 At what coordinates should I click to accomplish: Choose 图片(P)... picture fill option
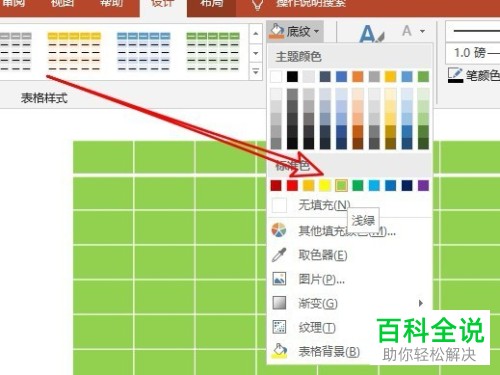coord(349,279)
